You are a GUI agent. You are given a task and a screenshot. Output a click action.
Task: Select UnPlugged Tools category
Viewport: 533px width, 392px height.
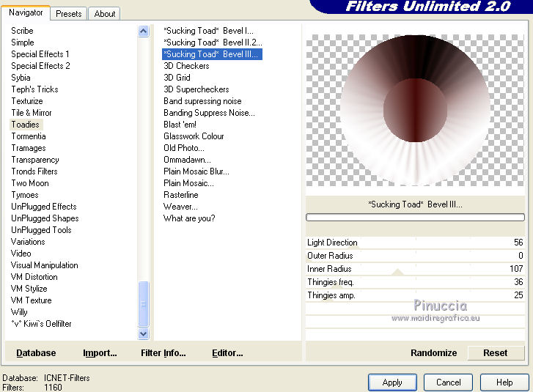41,230
